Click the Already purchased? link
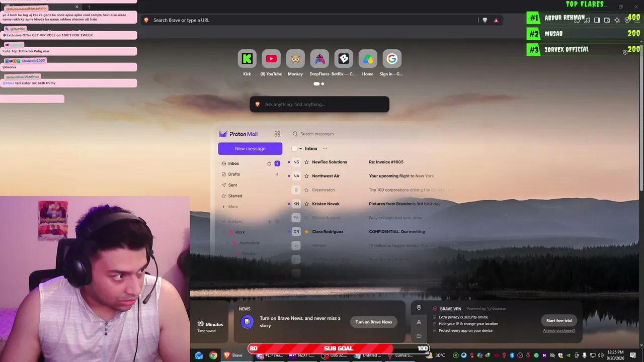Viewport: 644px width, 362px height. coord(559,331)
